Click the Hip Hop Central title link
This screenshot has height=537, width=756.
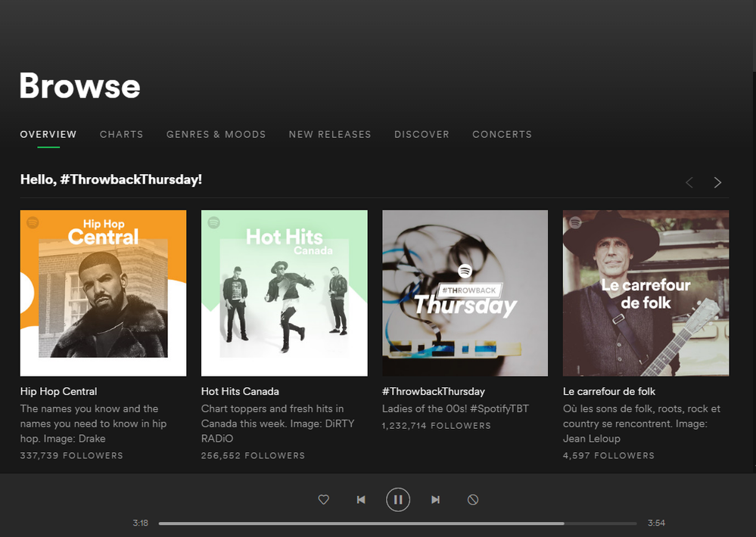tap(59, 392)
